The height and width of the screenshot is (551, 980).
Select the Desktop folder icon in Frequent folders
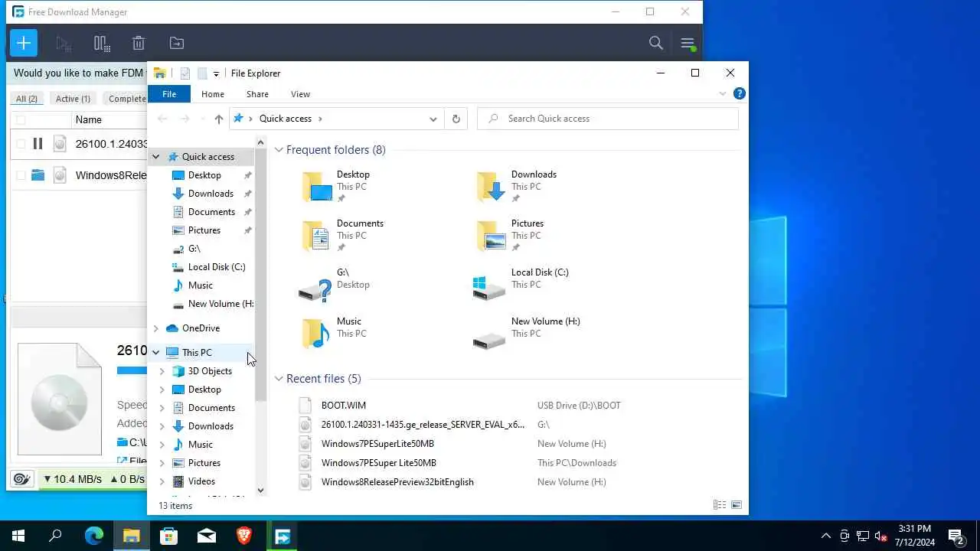pyautogui.click(x=316, y=187)
